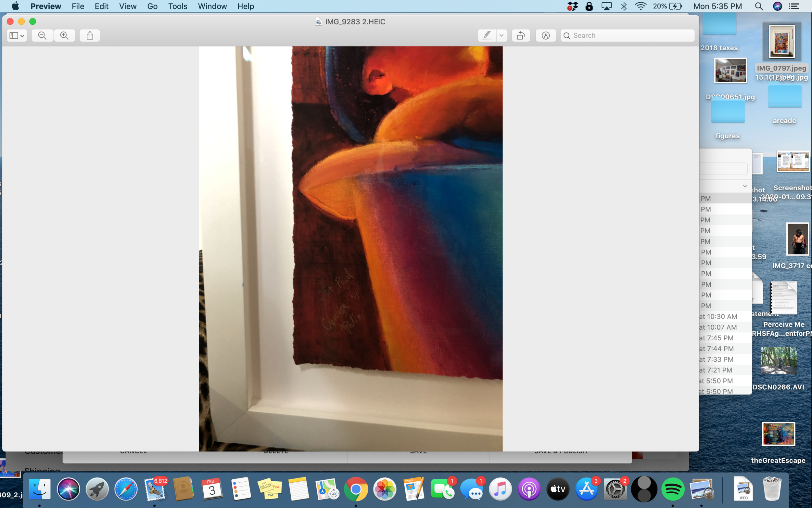This screenshot has width=812, height=508.
Task: Open App Store from the Dock
Action: (x=586, y=489)
